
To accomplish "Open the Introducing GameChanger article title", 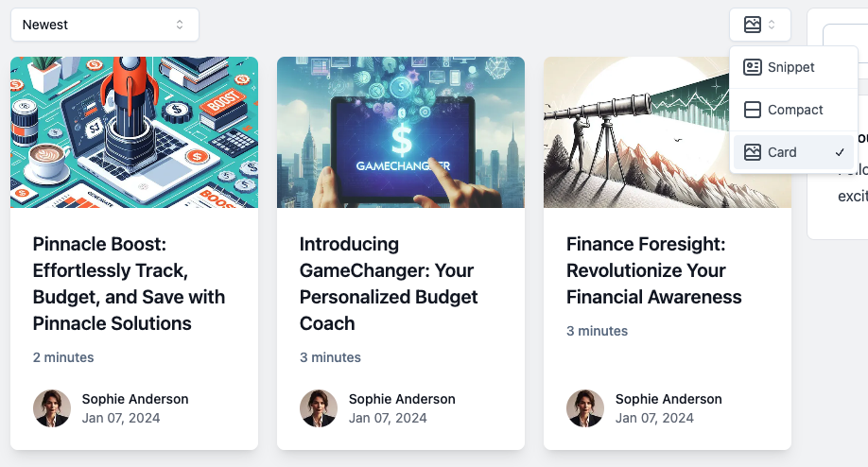I will tap(389, 284).
